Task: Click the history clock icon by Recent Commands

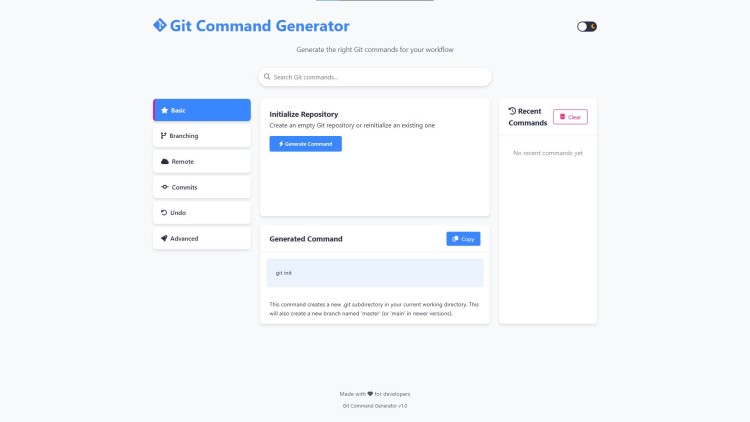Action: 512,111
